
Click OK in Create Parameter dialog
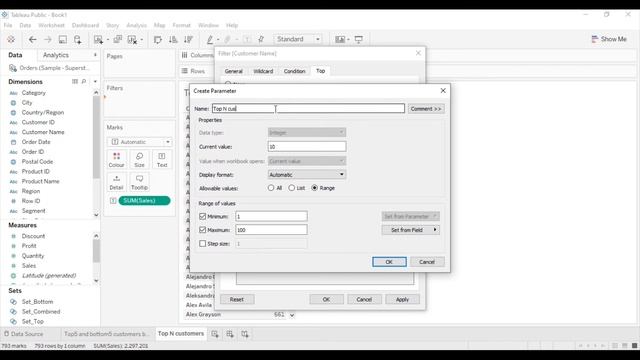389,262
